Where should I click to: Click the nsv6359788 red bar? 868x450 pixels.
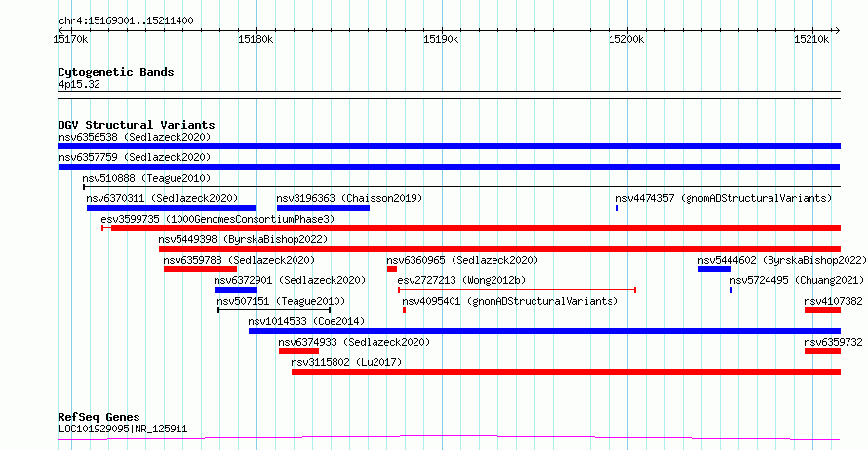coord(200,269)
